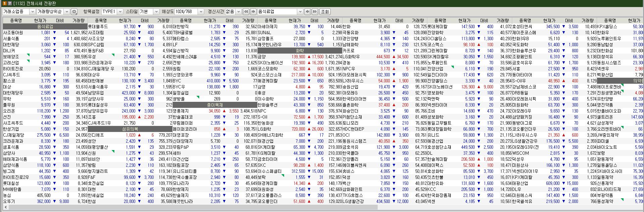Select stock row 오뚜기
The image size is (644, 212).
[x=45, y=201]
